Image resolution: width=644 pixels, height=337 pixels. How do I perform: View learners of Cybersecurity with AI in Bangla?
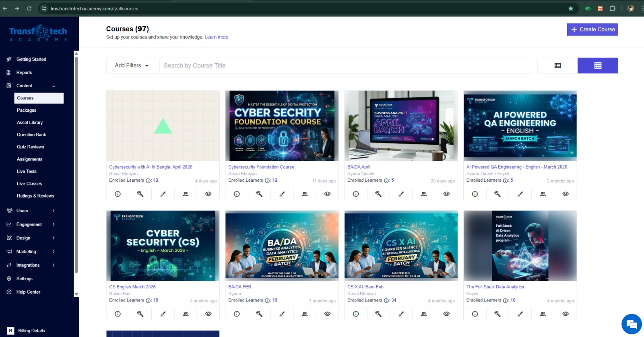pyautogui.click(x=186, y=194)
